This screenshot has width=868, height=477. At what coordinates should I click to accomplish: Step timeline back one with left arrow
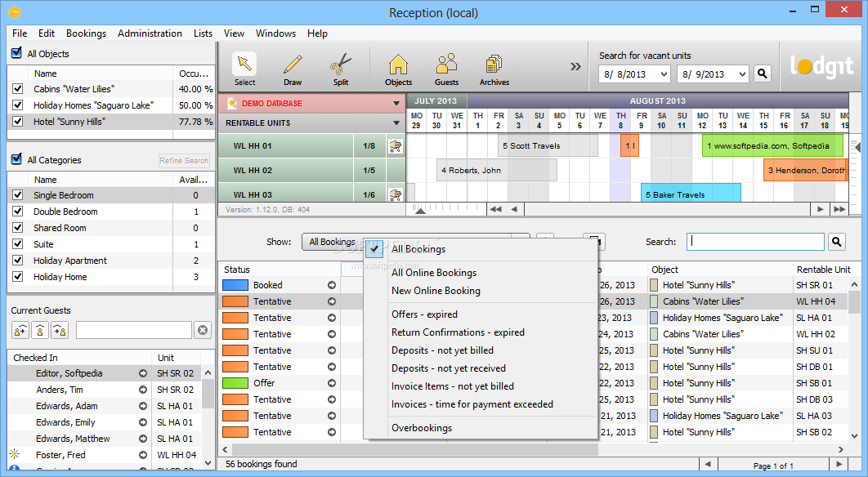pyautogui.click(x=514, y=209)
